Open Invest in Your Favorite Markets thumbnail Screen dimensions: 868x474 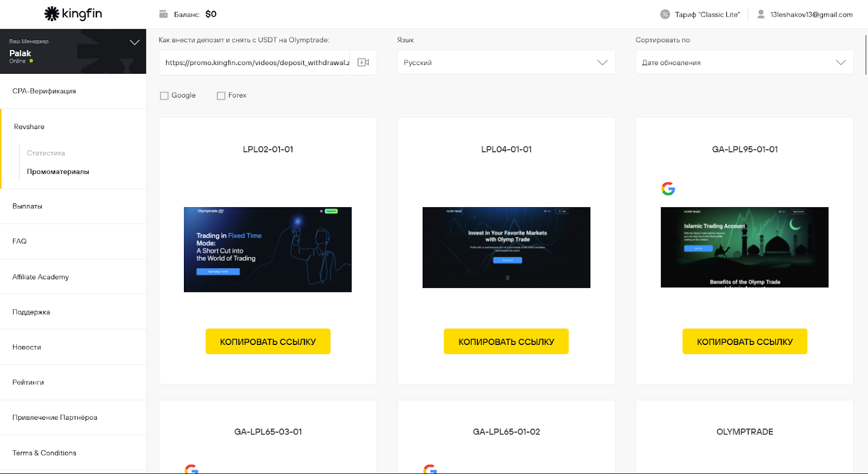(506, 247)
